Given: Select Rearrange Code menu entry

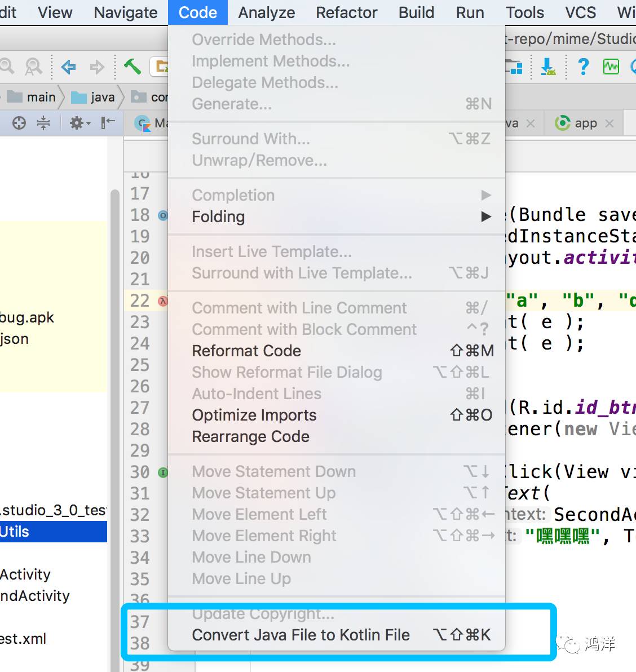Looking at the screenshot, I should click(337, 436).
